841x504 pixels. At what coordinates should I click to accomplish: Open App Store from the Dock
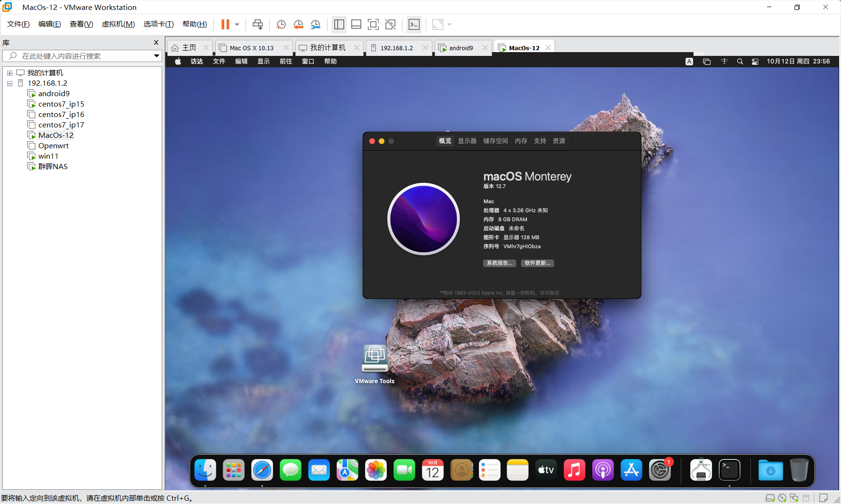pos(631,470)
